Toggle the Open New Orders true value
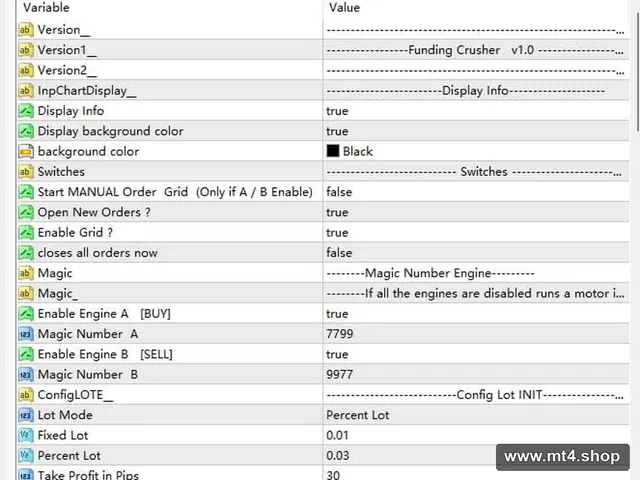 point(476,212)
